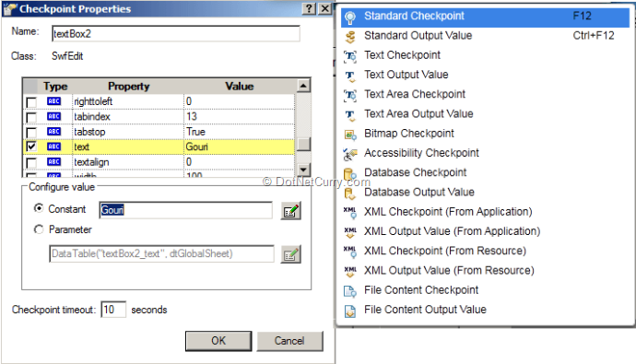The image size is (636, 364).
Task: Click property list scroll up arrow
Action: click(303, 86)
